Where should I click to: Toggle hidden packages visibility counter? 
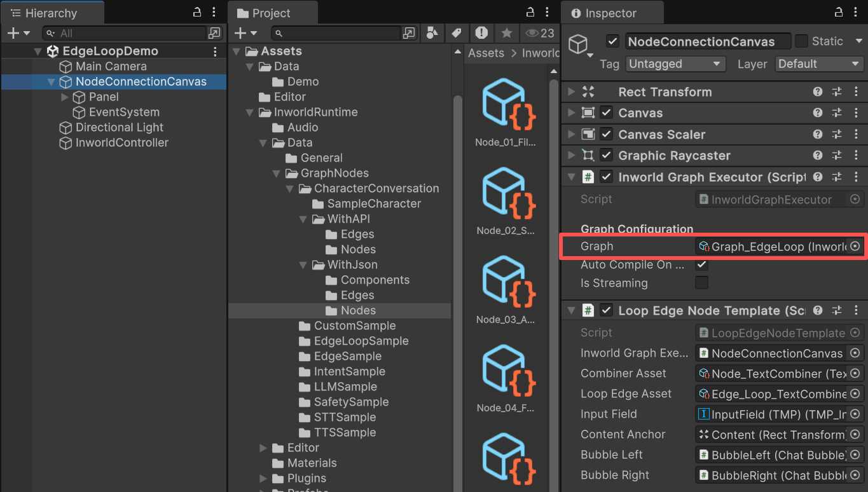(540, 33)
